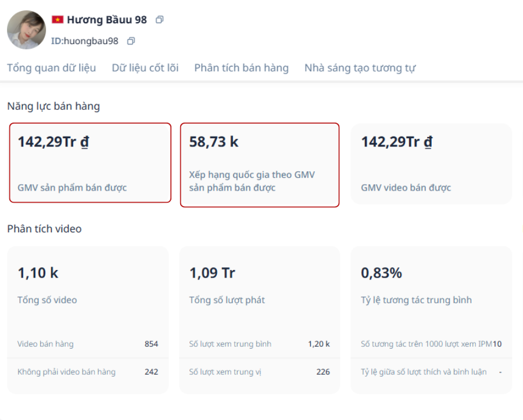Click the GMV sản phẩm bán được card
The width and height of the screenshot is (523, 420).
tap(90, 163)
